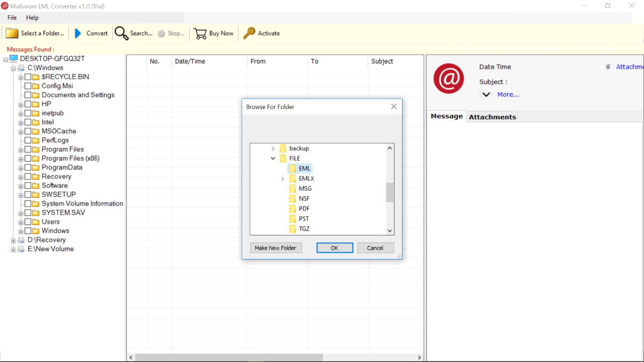644x362 pixels.
Task: Switch to the Message tab
Action: pyautogui.click(x=447, y=116)
